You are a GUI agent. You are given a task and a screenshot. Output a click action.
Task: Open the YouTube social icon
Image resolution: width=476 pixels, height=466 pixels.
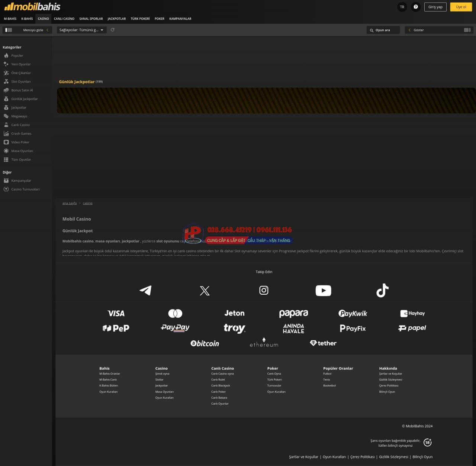(323, 291)
